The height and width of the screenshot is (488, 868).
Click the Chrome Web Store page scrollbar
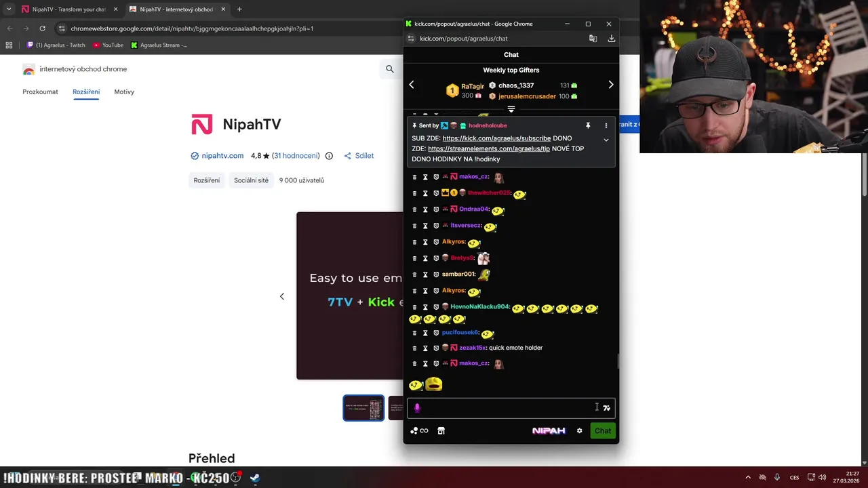click(865, 176)
